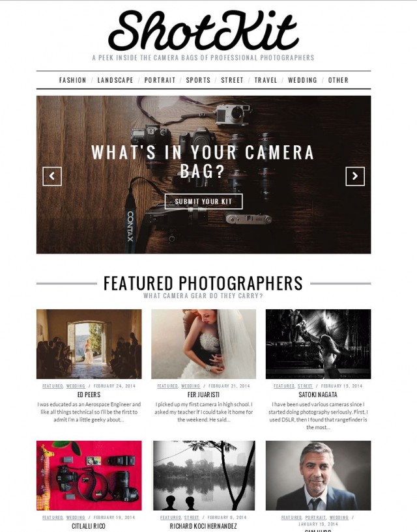The image size is (417, 532).
Task: Click the Richard Koci Hernandez title link
Action: (203, 526)
